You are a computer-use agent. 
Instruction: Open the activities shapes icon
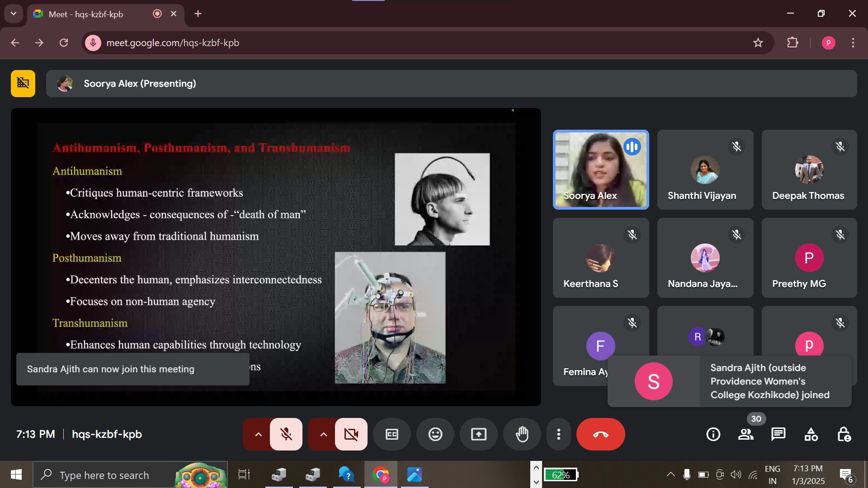click(x=811, y=434)
